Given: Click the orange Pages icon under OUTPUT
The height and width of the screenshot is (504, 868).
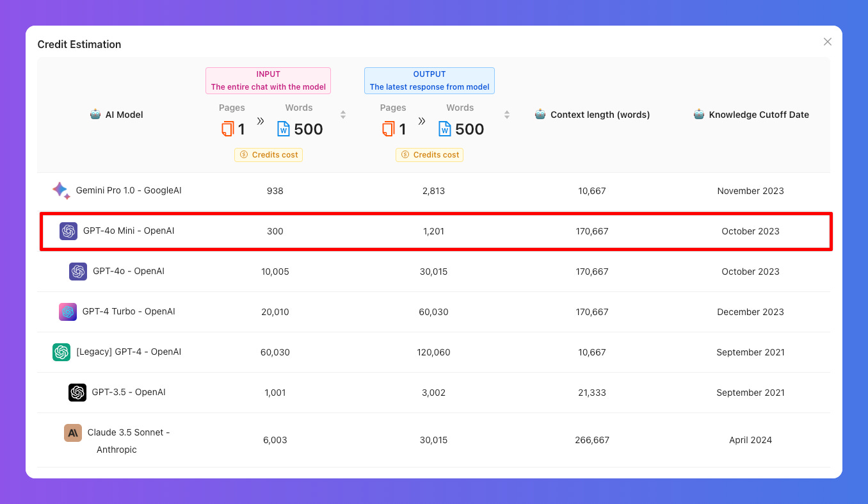Looking at the screenshot, I should (x=389, y=129).
